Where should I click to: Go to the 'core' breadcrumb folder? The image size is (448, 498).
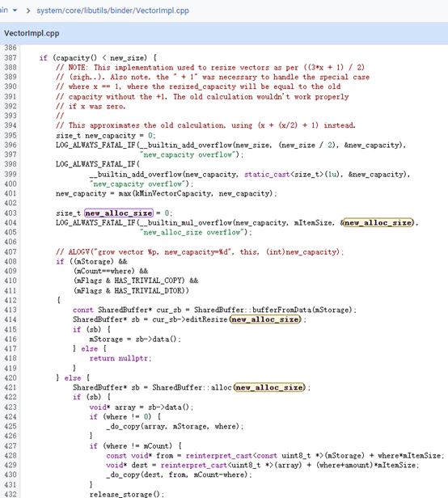[73, 11]
